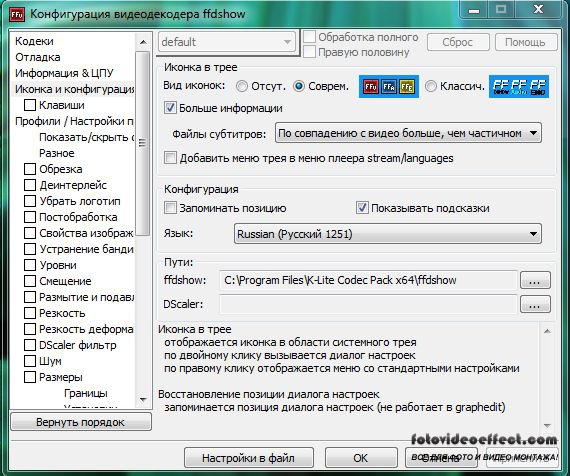This screenshot has height=476, width=570.
Task: Click the modern blue FFa tray icon preview
Action: point(389,87)
